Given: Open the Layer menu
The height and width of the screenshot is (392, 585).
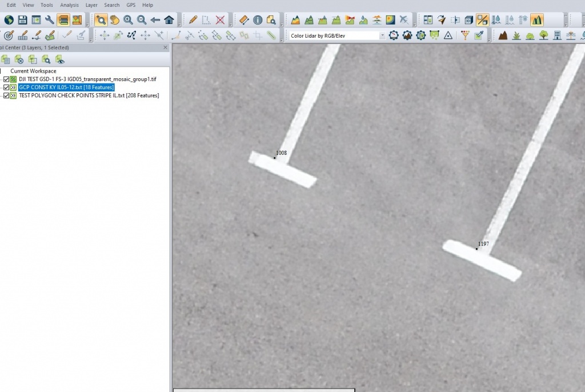Looking at the screenshot, I should pyautogui.click(x=91, y=5).
